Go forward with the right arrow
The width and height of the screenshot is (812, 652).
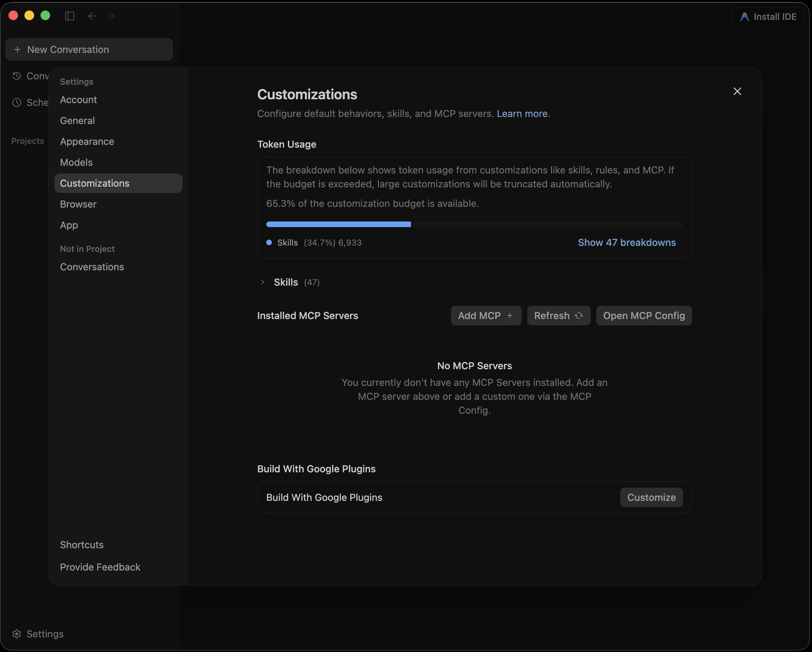(x=112, y=16)
